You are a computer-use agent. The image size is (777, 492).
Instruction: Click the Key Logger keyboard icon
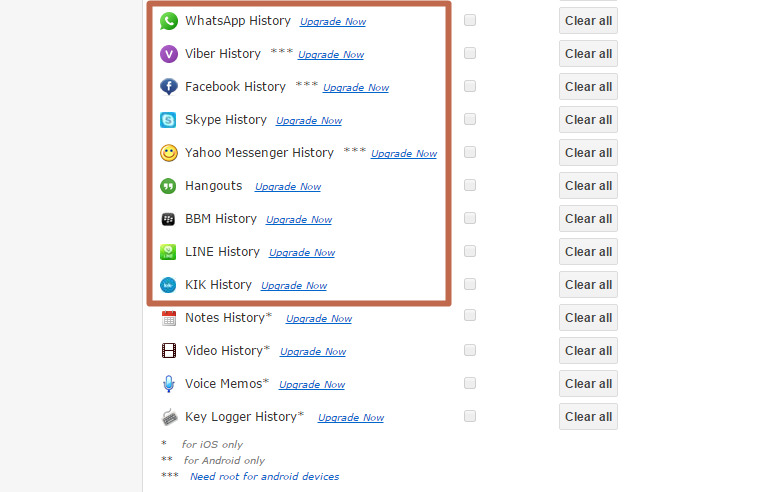(x=169, y=417)
